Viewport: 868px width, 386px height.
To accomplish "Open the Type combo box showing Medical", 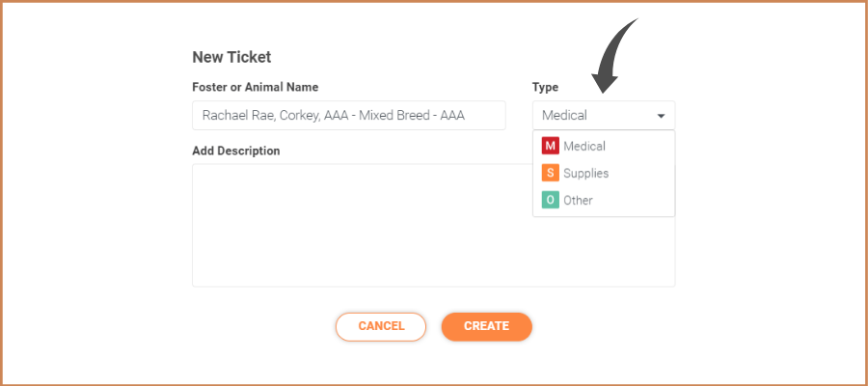I will tap(604, 115).
